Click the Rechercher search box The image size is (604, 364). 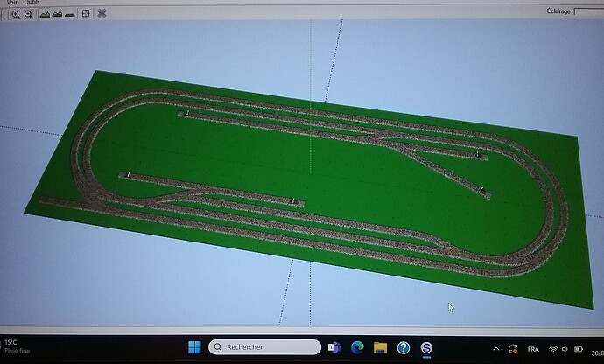264,347
